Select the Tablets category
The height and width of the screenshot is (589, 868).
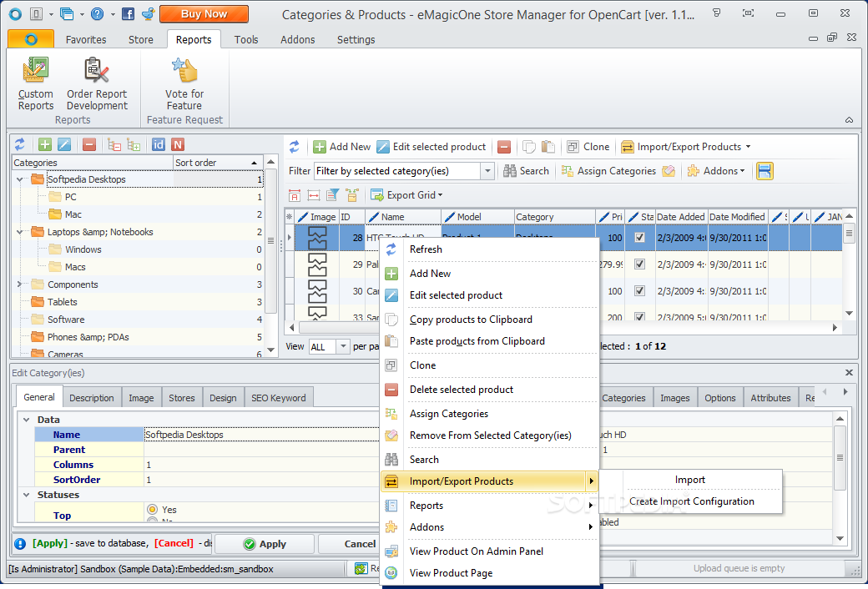point(62,302)
